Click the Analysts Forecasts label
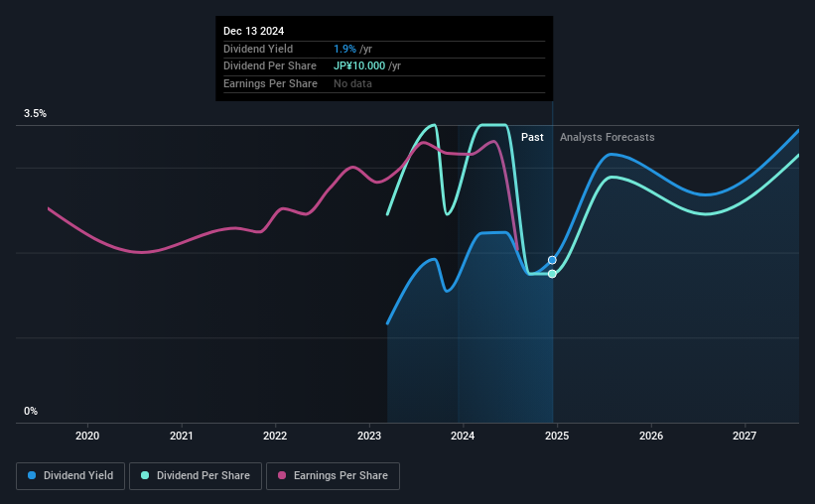 [x=608, y=137]
